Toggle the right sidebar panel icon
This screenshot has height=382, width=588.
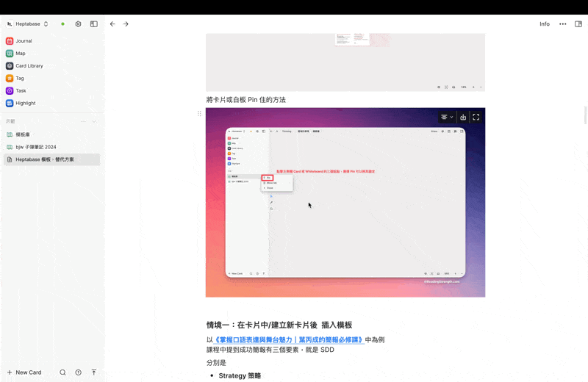[578, 24]
